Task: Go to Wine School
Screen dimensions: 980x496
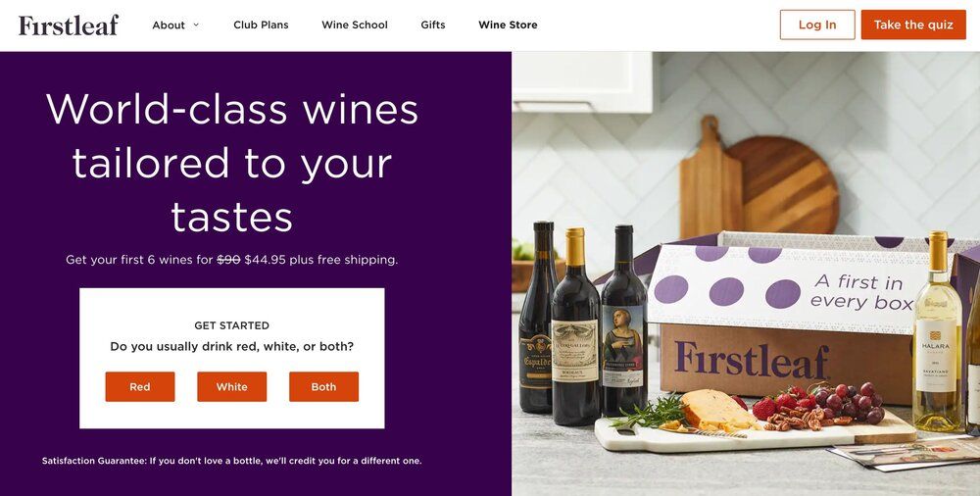Action: point(355,25)
